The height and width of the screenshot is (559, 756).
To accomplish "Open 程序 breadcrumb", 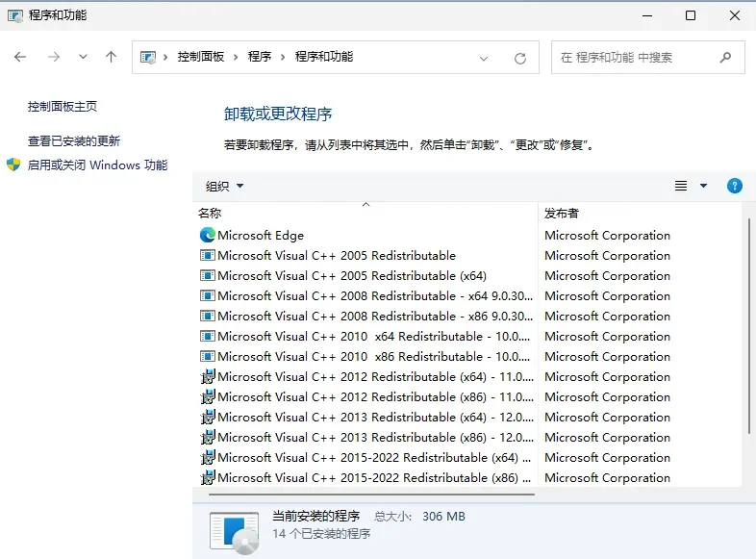I will [x=260, y=57].
